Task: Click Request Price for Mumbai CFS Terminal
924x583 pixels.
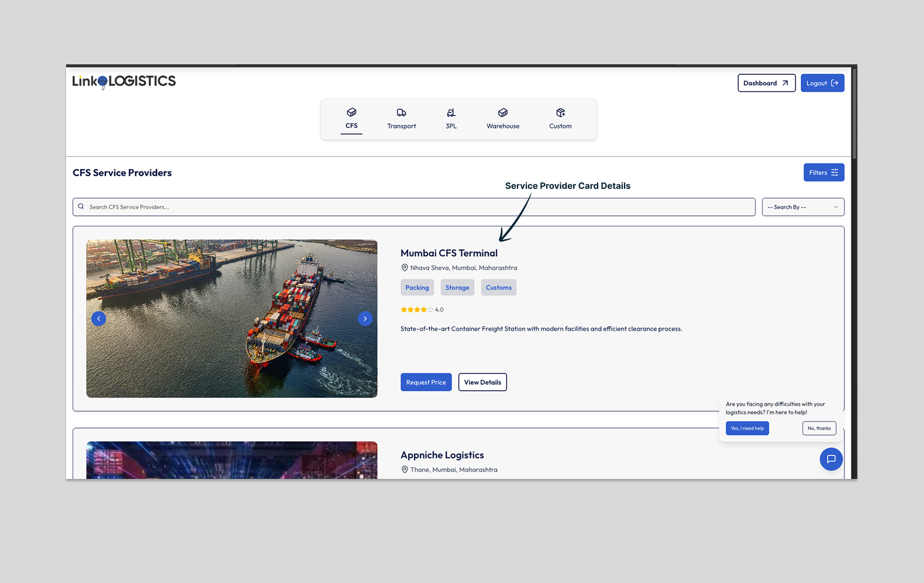Action: pyautogui.click(x=426, y=382)
